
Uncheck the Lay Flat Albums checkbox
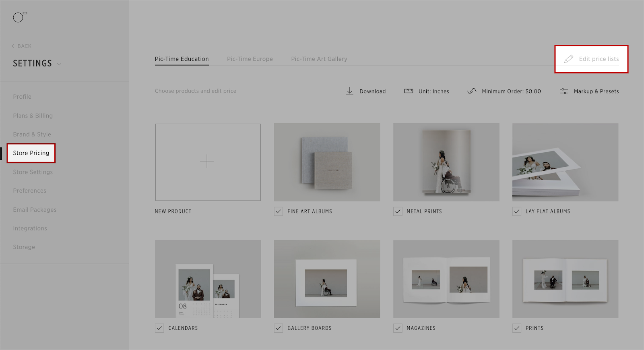(x=517, y=211)
